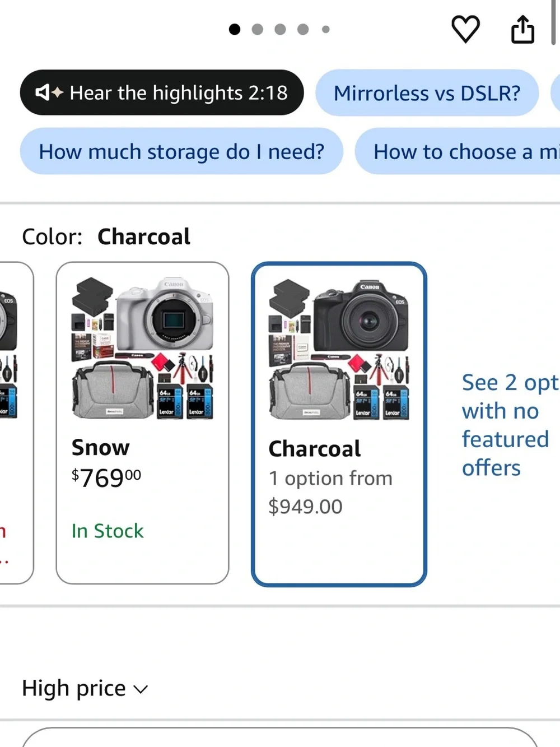Screen dimensions: 560x747
Task: Go to last small carousel dot
Action: [x=325, y=29]
